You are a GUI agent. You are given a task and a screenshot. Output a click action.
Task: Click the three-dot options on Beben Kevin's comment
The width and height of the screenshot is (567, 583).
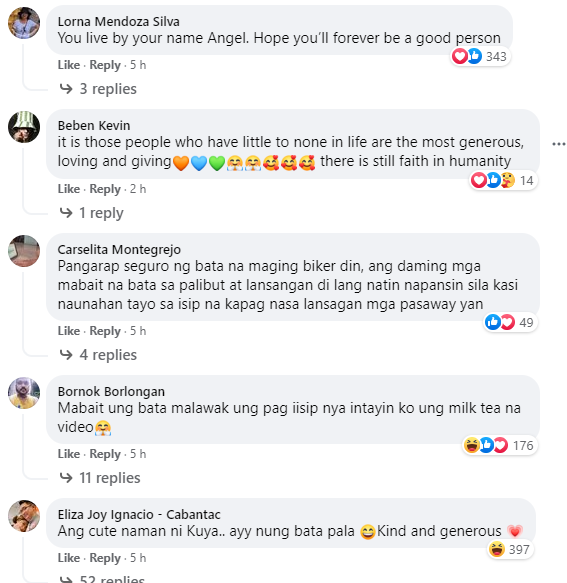[x=558, y=144]
